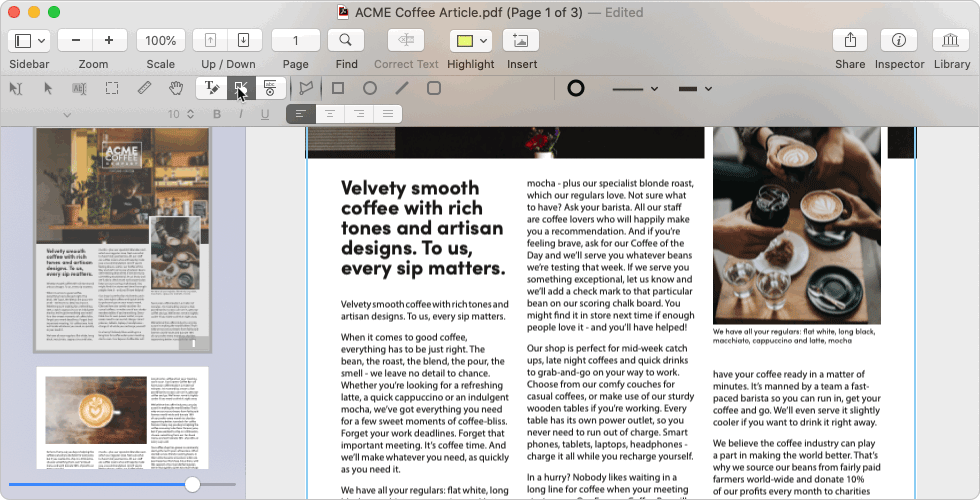Click the window title 'ACME Coffee Article.pdf'
Image resolution: width=980 pixels, height=500 pixels.
click(x=428, y=12)
